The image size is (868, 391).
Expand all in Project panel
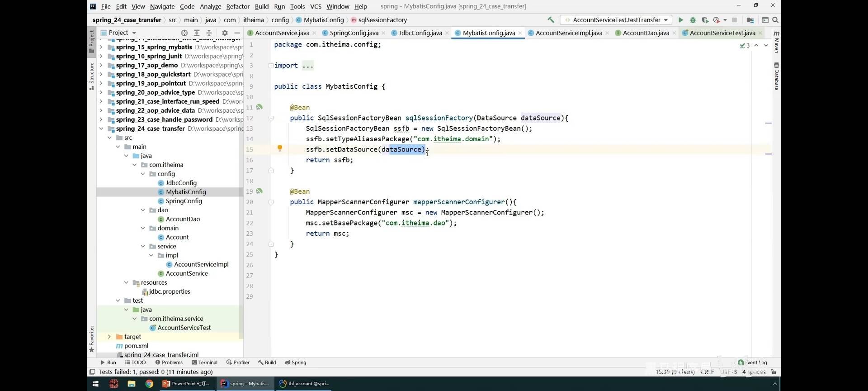[x=197, y=33]
